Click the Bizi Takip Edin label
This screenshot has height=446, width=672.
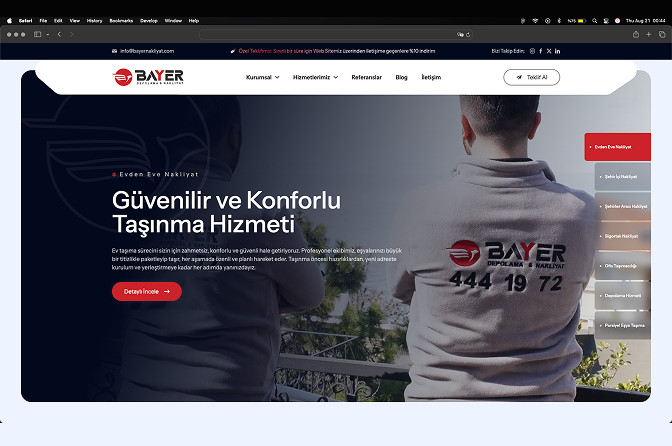point(508,51)
